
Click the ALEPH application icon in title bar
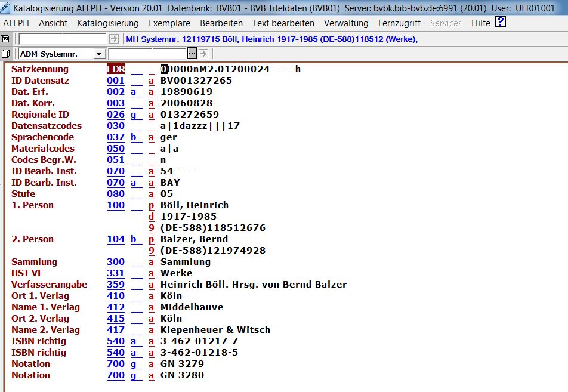tap(6, 8)
